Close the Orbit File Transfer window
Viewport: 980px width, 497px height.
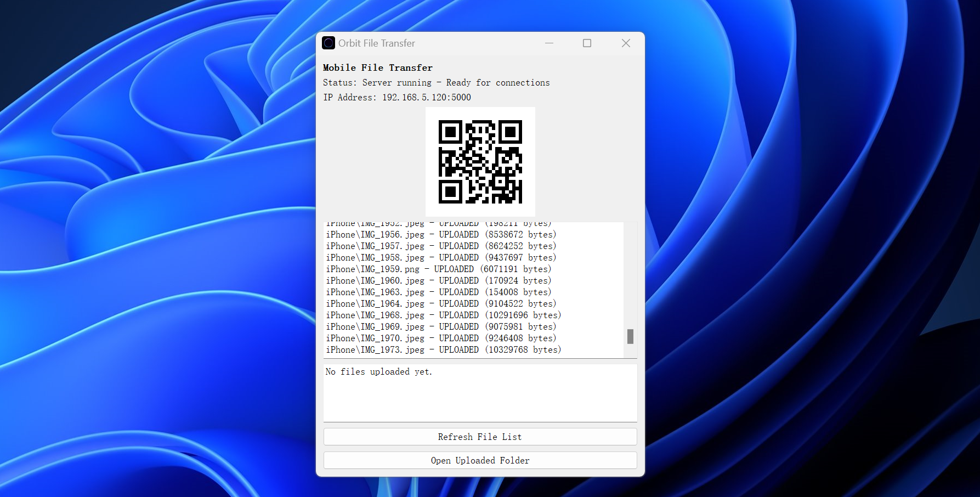pos(626,43)
